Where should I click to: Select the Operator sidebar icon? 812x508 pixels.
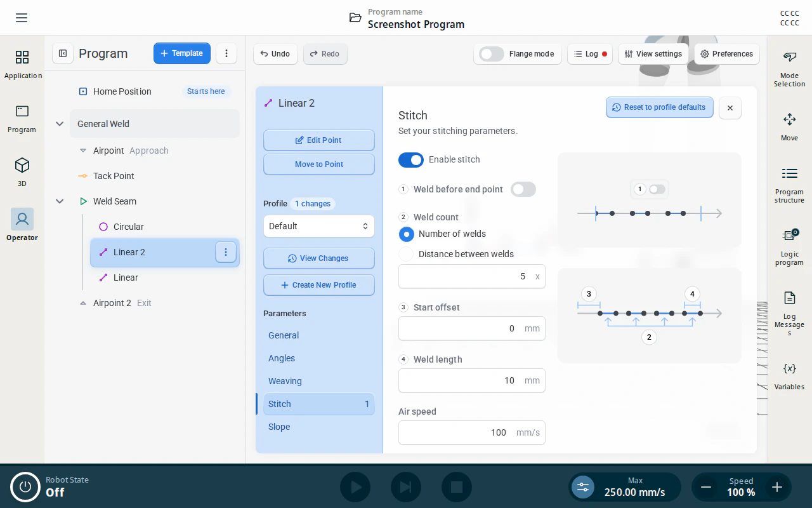click(x=22, y=225)
